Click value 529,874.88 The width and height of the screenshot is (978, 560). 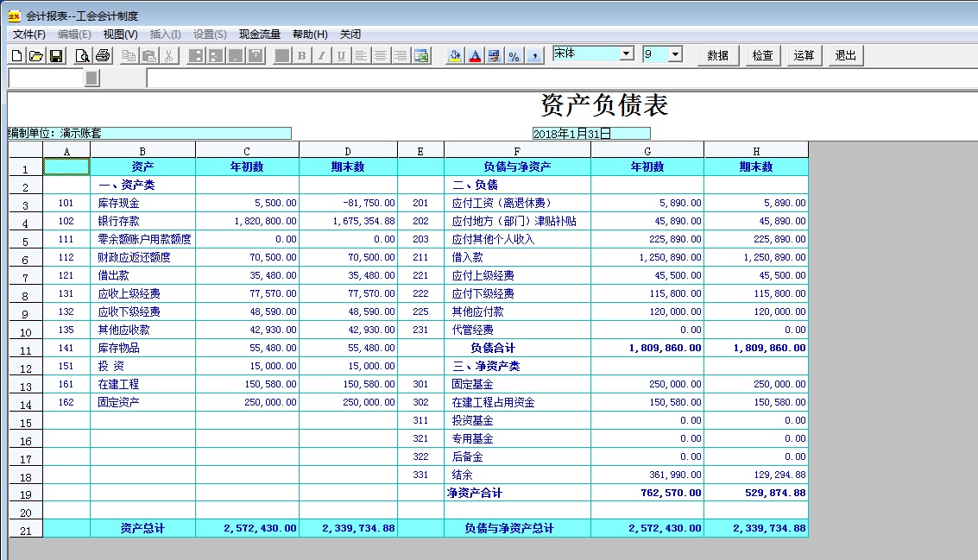[x=756, y=493]
